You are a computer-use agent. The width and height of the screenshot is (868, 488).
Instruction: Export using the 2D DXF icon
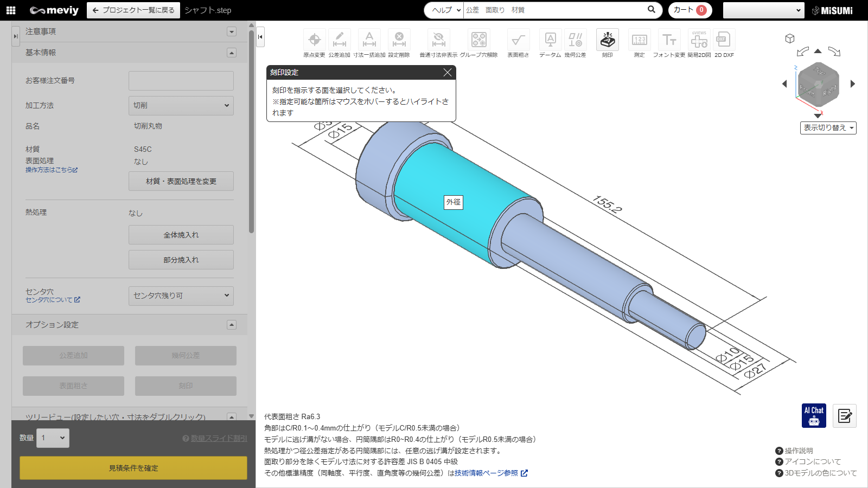(724, 40)
